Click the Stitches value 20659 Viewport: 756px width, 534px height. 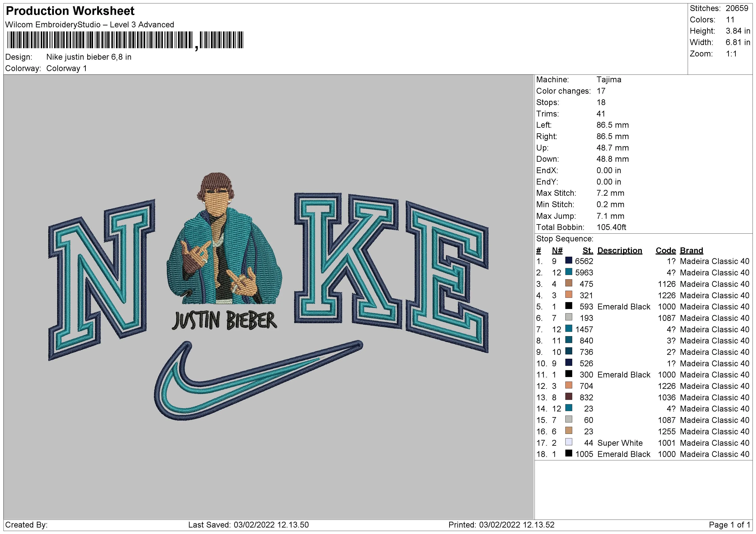pos(737,8)
